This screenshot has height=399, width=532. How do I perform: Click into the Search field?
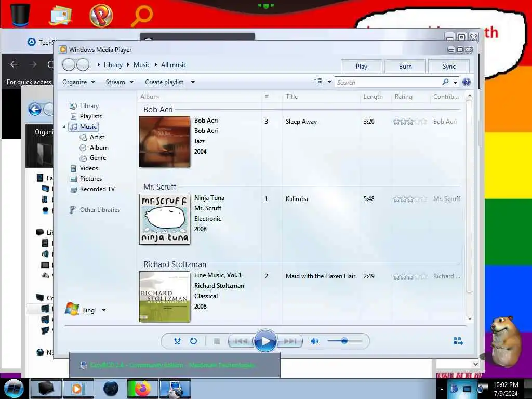(x=388, y=82)
